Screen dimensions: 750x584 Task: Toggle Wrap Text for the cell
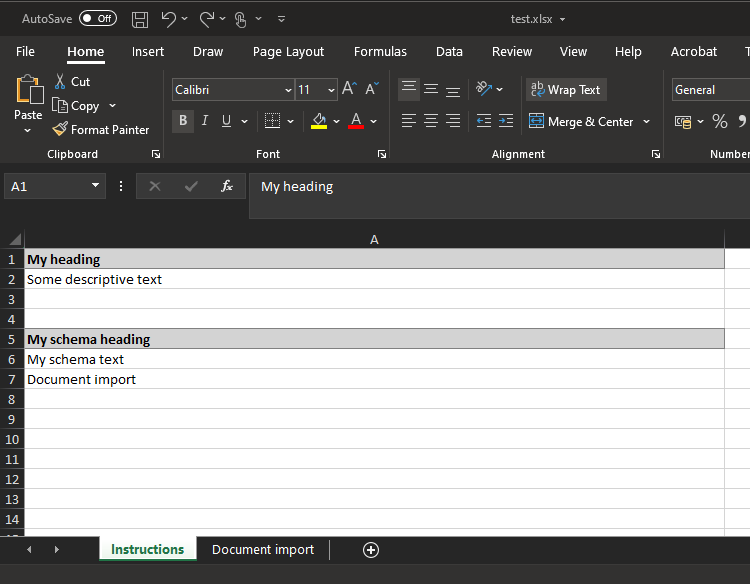click(x=566, y=90)
